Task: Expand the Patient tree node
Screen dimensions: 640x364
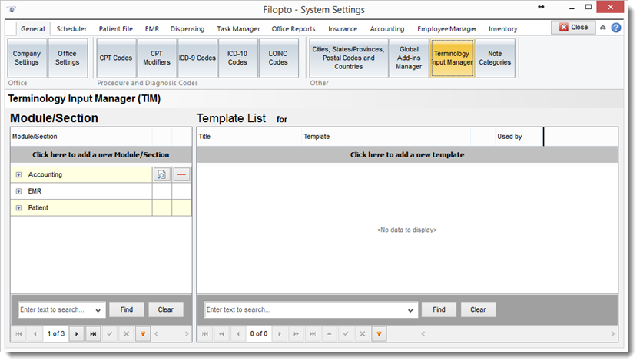Action: pyautogui.click(x=18, y=208)
